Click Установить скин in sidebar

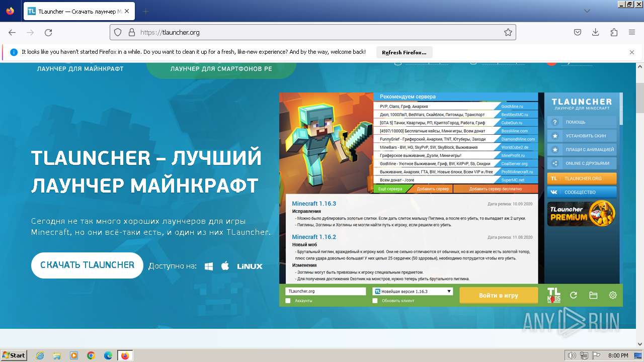(x=582, y=136)
